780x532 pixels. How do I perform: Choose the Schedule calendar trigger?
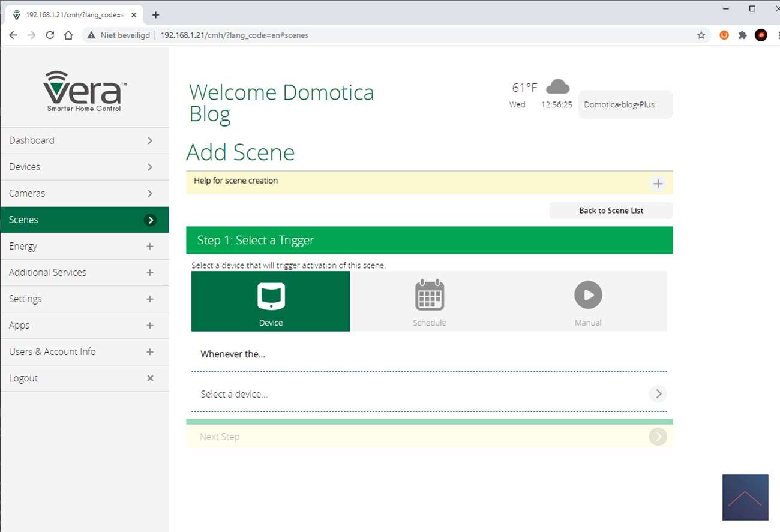pos(429,296)
